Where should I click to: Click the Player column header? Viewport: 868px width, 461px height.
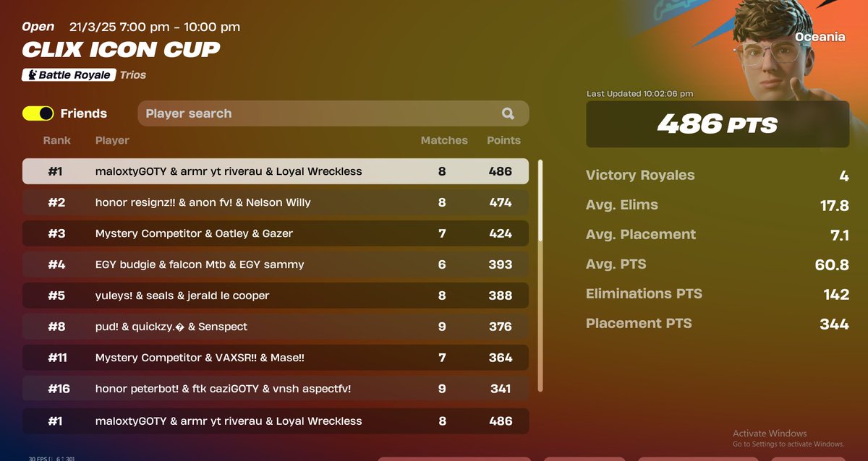[112, 140]
